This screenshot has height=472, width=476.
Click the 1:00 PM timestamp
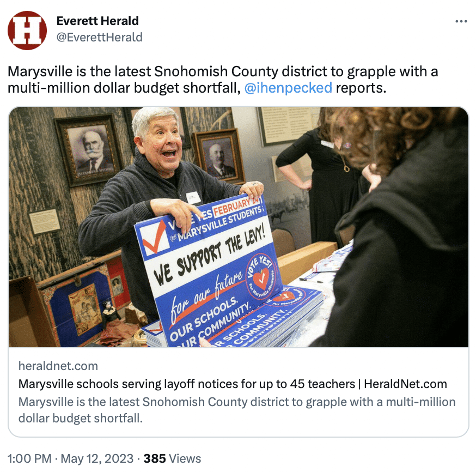pos(29,458)
